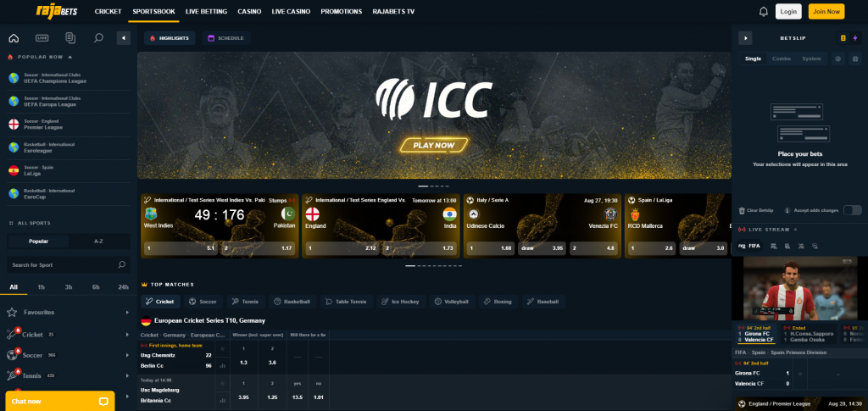The height and width of the screenshot is (411, 868).
Task: Focus the Search for Sport field
Action: click(69, 265)
